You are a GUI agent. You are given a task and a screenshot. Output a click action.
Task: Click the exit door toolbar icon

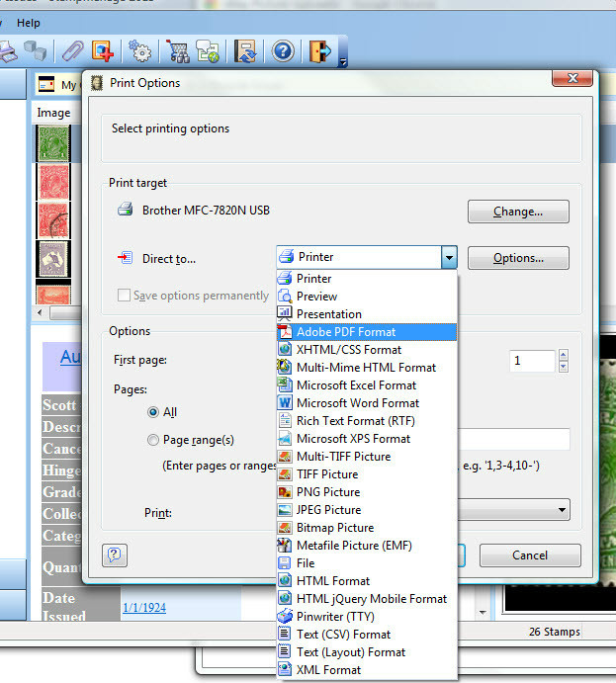[x=320, y=51]
